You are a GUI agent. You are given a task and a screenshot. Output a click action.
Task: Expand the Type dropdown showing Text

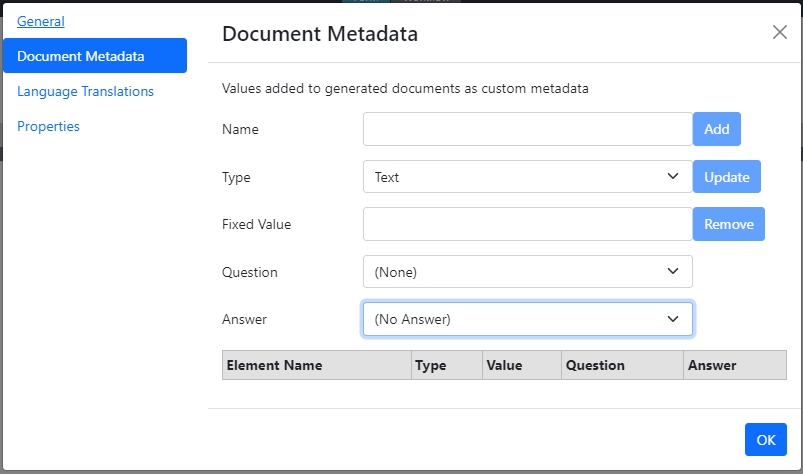tap(527, 177)
